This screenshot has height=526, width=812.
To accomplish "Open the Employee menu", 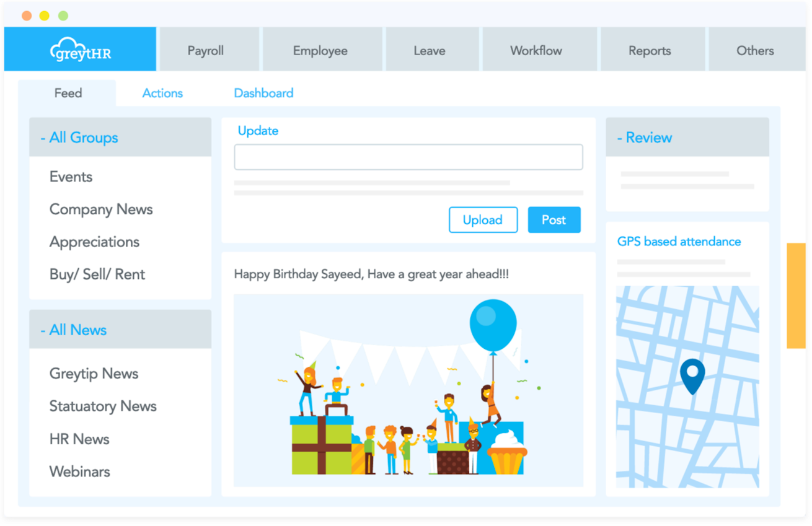I will (x=320, y=50).
